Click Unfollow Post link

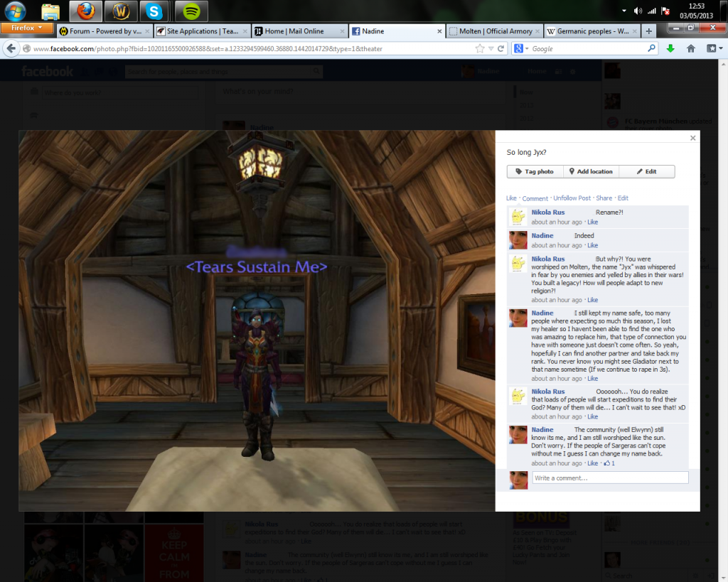click(x=572, y=198)
